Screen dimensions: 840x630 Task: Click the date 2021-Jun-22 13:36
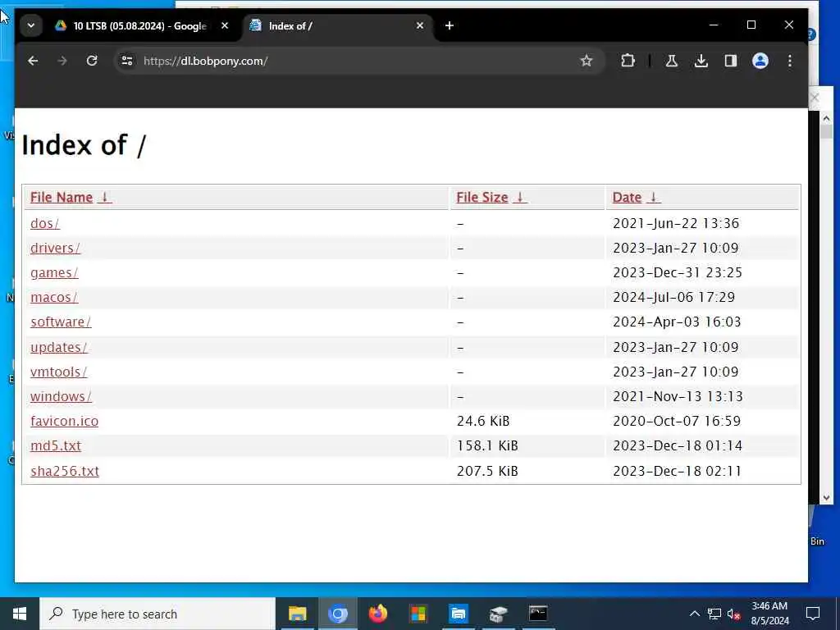676,223
